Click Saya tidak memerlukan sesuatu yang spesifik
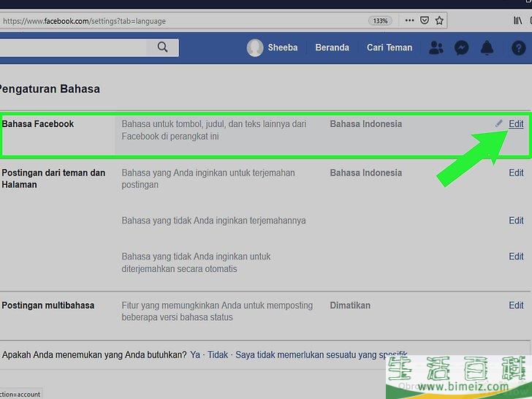Image resolution: width=532 pixels, height=399 pixels. pyautogui.click(x=322, y=355)
